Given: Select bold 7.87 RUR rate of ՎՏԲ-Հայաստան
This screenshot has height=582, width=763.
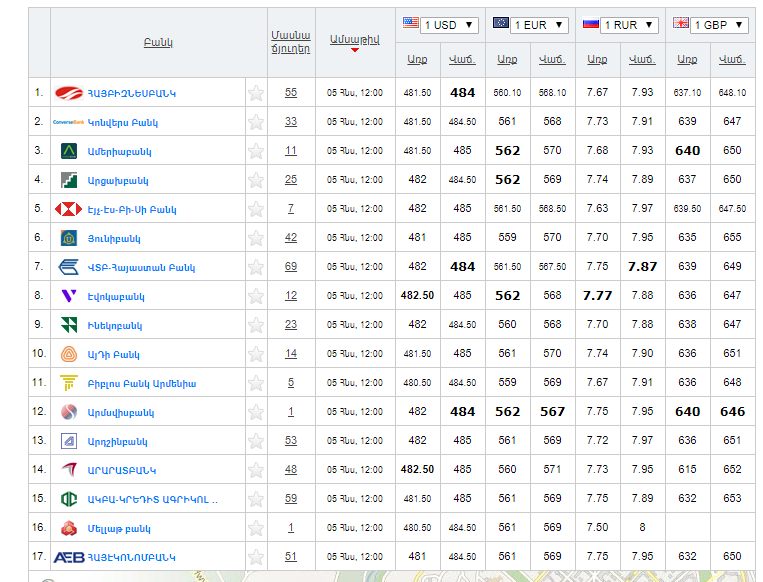Looking at the screenshot, I should tap(642, 267).
